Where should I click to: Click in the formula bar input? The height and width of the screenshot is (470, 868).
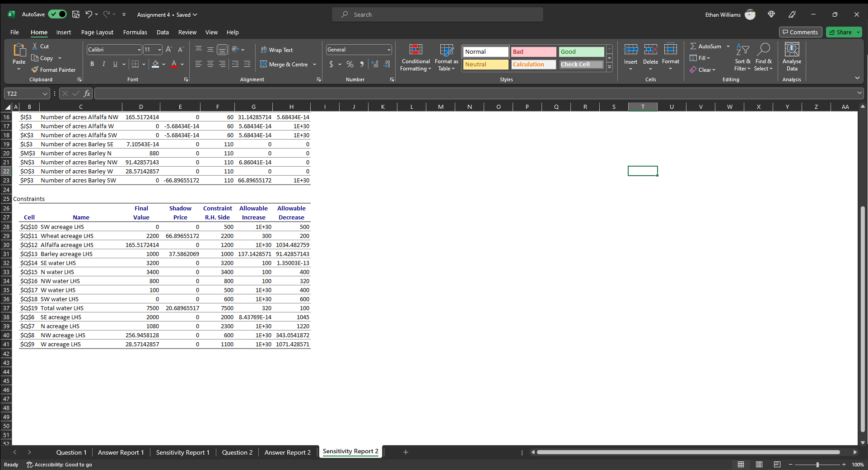click(x=474, y=93)
